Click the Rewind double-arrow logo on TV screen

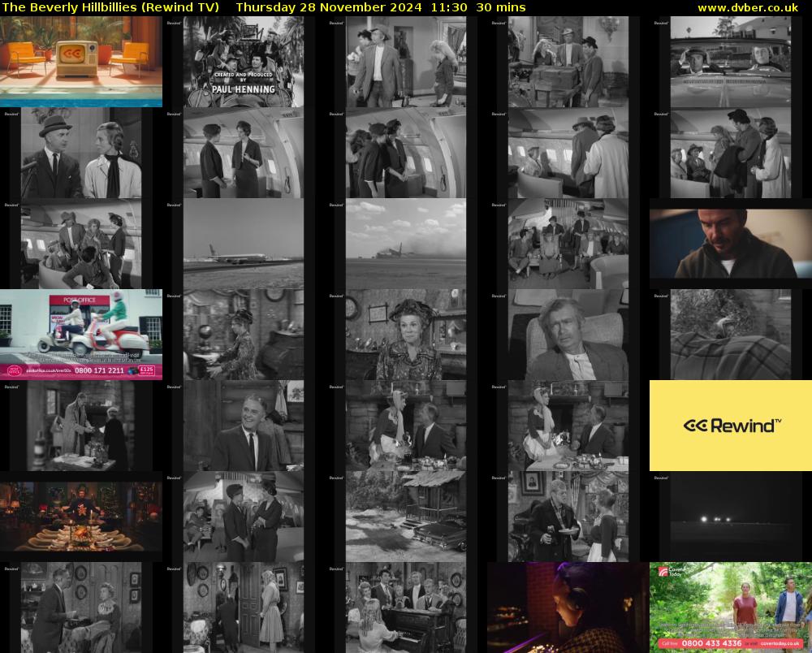72,54
